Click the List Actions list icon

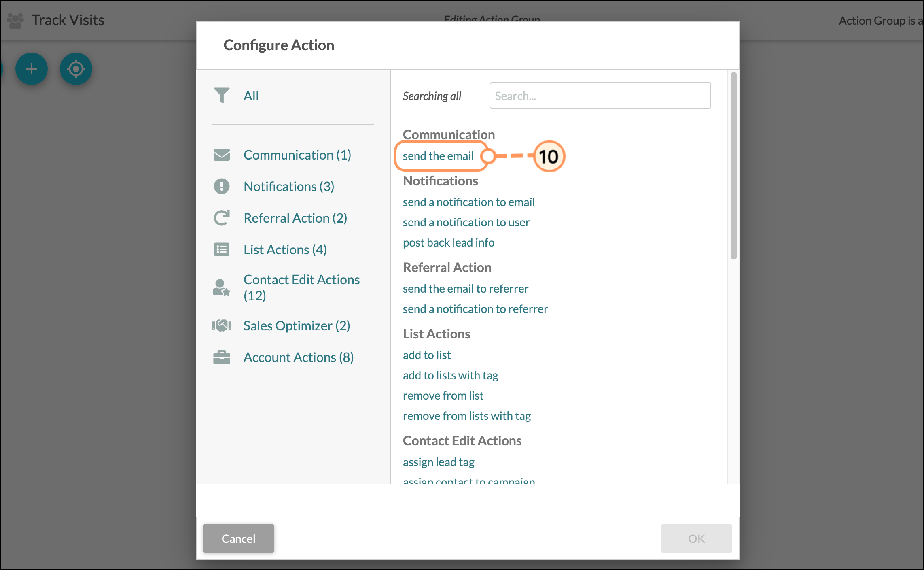221,249
